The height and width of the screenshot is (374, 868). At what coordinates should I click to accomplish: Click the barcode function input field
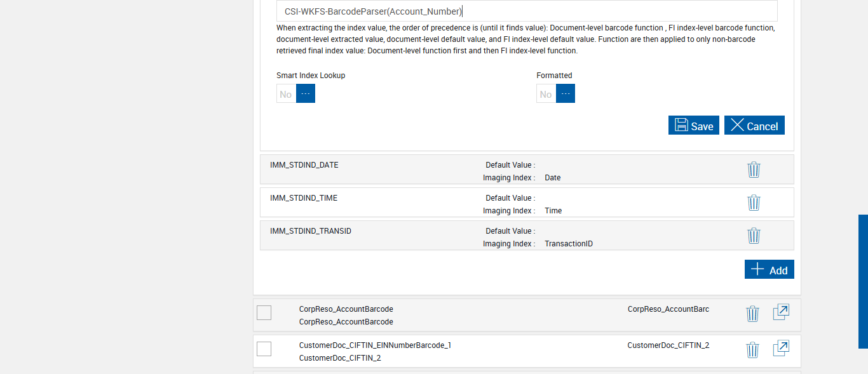pos(526,11)
